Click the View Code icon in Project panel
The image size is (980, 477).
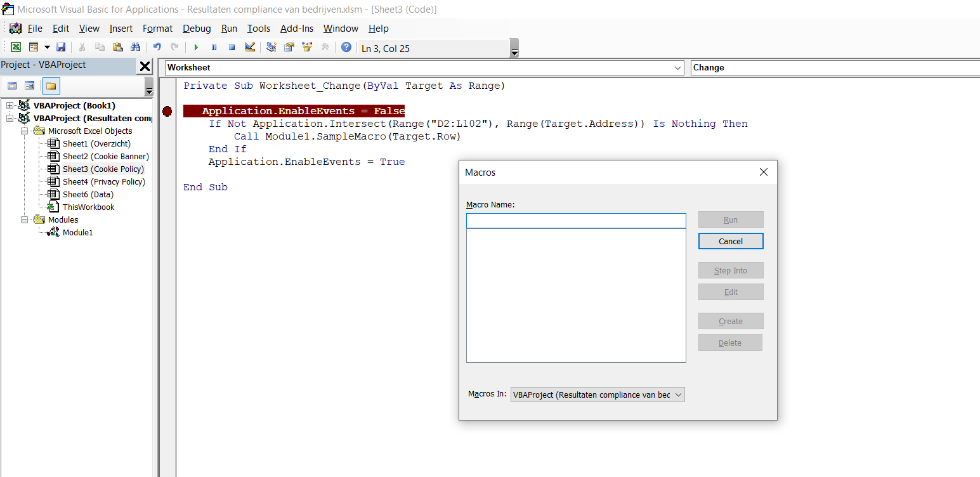[12, 86]
